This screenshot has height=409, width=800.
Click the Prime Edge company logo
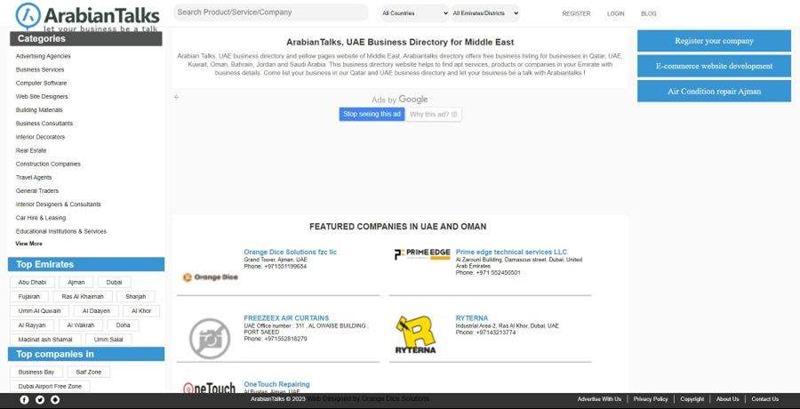click(x=421, y=255)
